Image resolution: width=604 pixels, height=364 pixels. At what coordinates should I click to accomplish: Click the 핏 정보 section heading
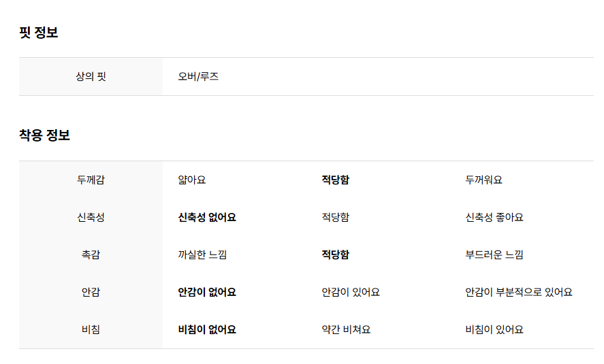click(39, 33)
